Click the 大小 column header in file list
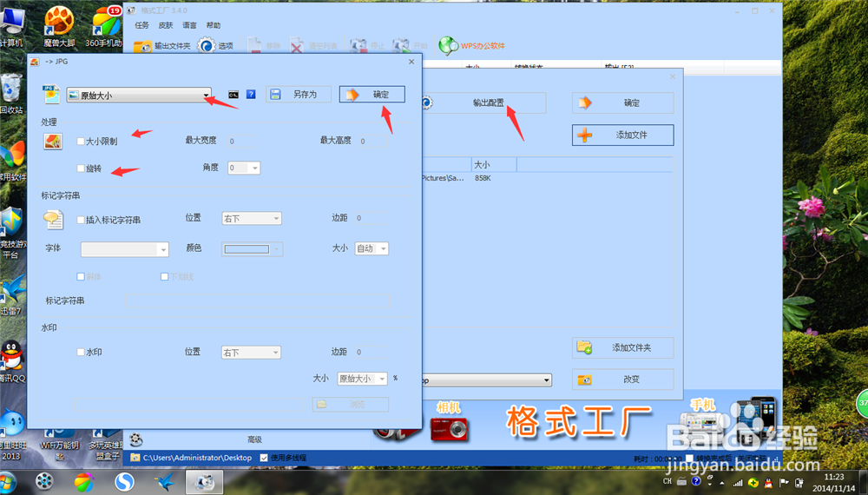The height and width of the screenshot is (495, 868). [x=494, y=164]
